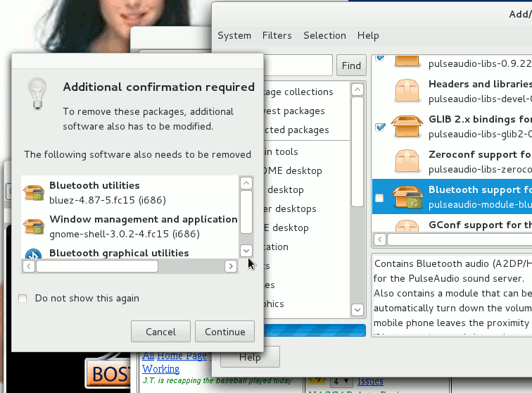Click removal list horizontal scrollbar thumb

click(x=97, y=266)
